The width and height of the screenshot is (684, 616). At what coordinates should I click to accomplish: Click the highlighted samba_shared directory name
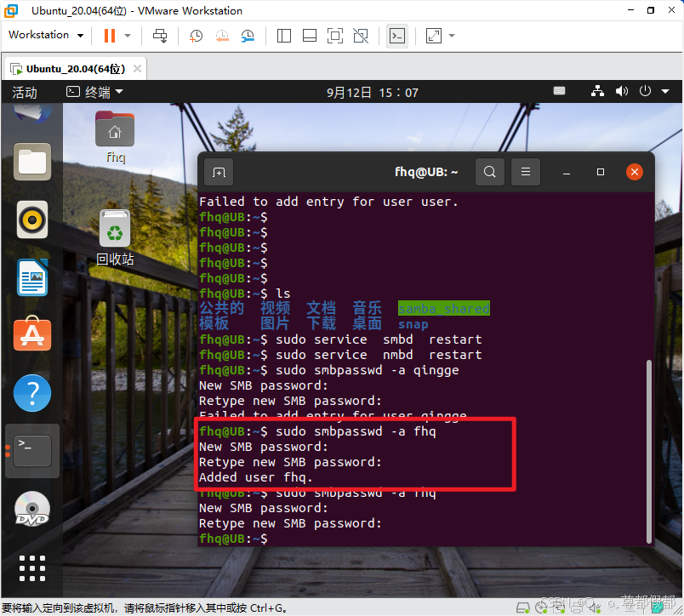[443, 309]
